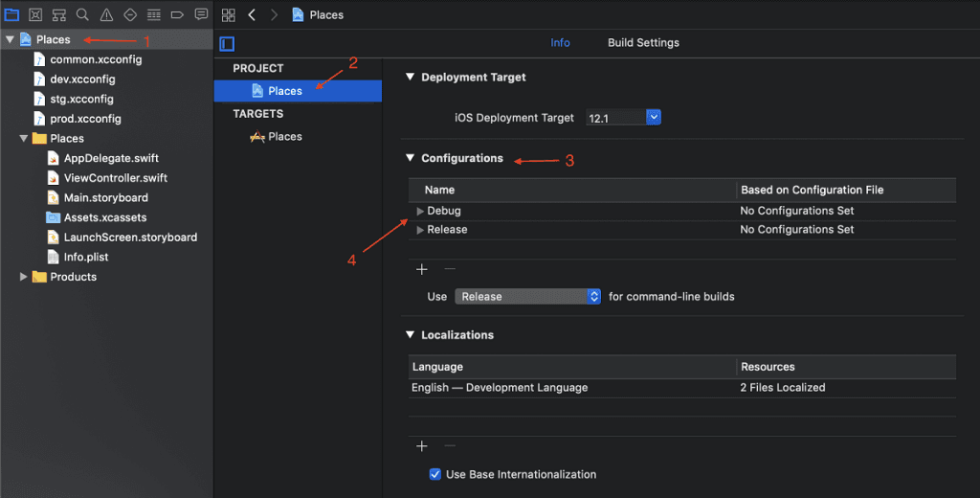Click Debug's No Configurations Set cell
This screenshot has height=498, width=980.
(x=797, y=211)
